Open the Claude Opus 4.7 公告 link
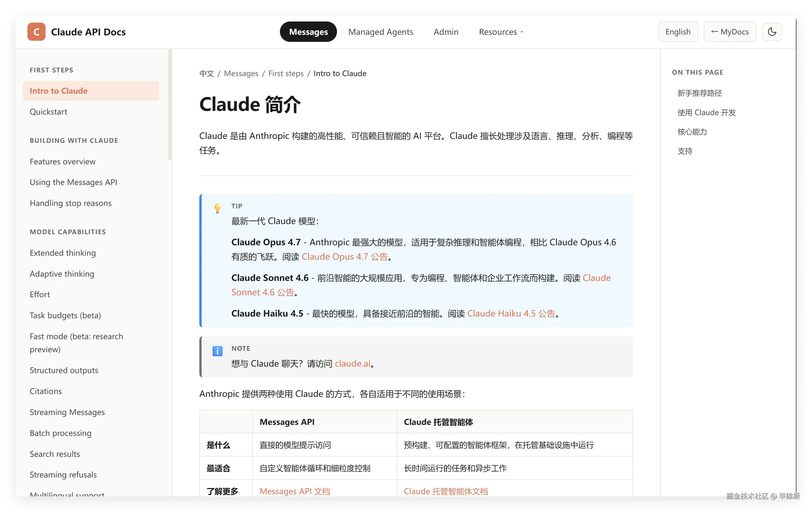Viewport: 812px width, 512px height. [345, 257]
